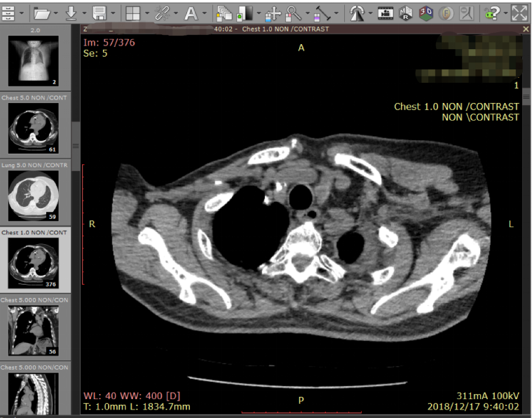Select the Zoom magnifier tool
Screen dimensions: 532x418
[294, 13]
